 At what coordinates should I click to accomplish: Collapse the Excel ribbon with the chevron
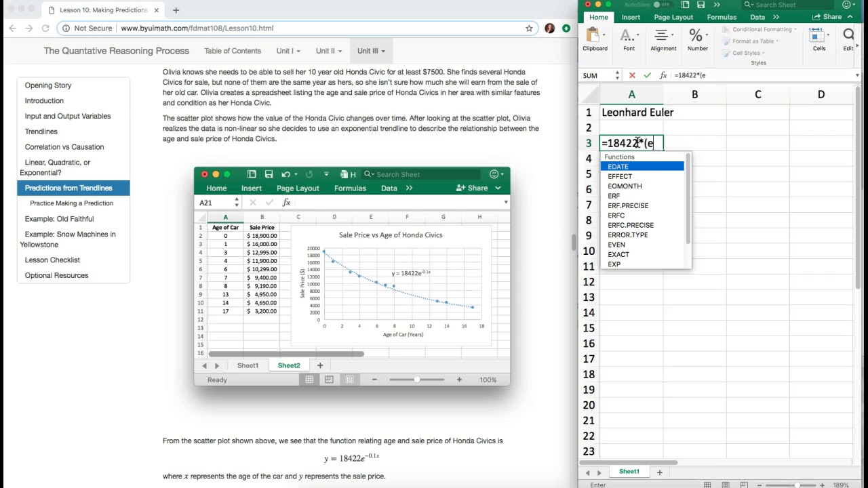point(850,17)
